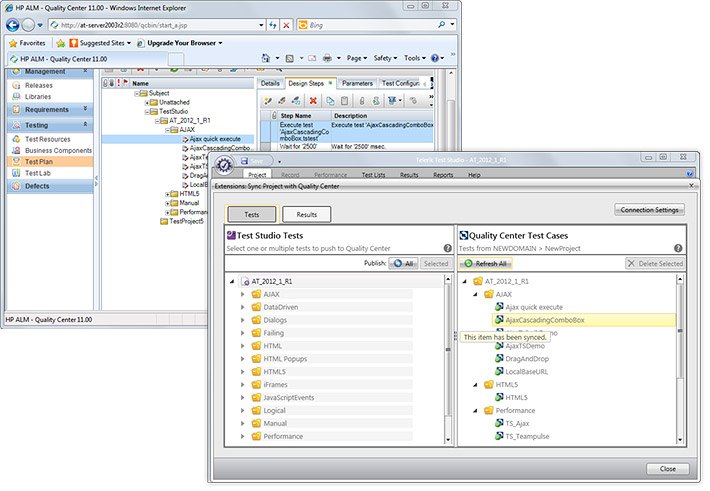Open Releases in ALM sidebar
This screenshot has width=710, height=491.
[x=38, y=85]
